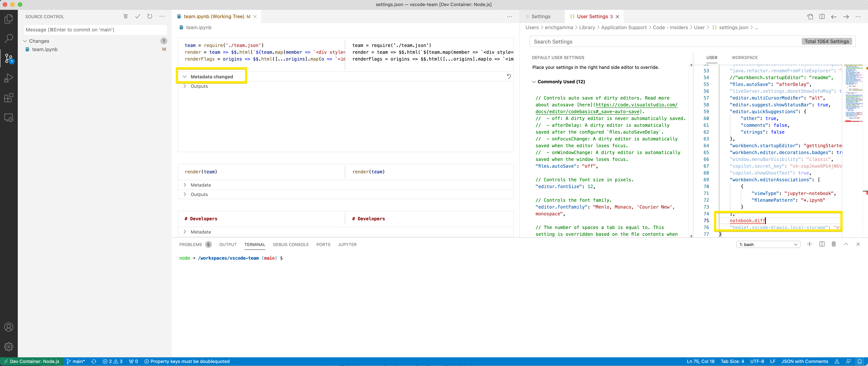
Task: Open the "1: bash" terminal selector
Action: (x=769, y=244)
